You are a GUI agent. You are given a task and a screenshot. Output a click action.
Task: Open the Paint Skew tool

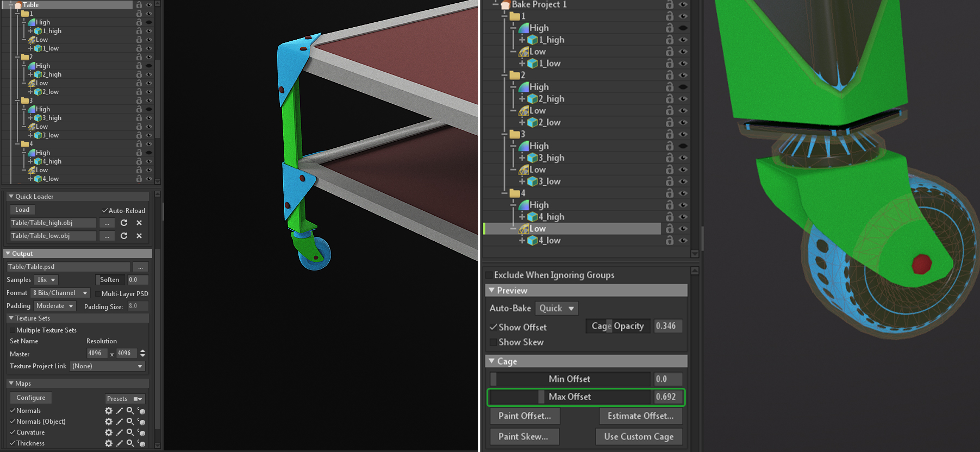523,437
